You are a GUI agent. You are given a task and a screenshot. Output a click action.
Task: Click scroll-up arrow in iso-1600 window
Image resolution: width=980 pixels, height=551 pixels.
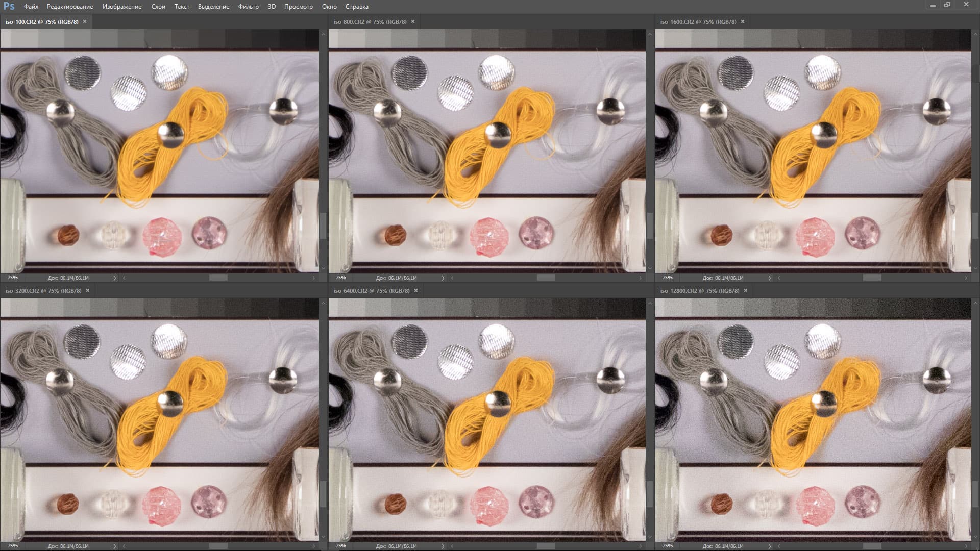976,34
